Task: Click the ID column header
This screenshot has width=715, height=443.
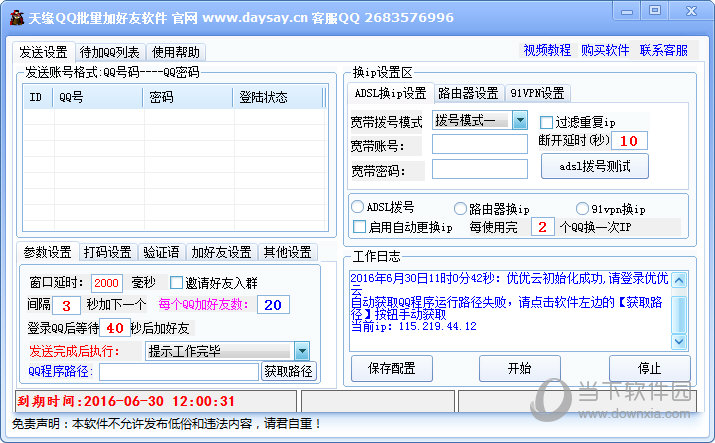Action: [38, 97]
